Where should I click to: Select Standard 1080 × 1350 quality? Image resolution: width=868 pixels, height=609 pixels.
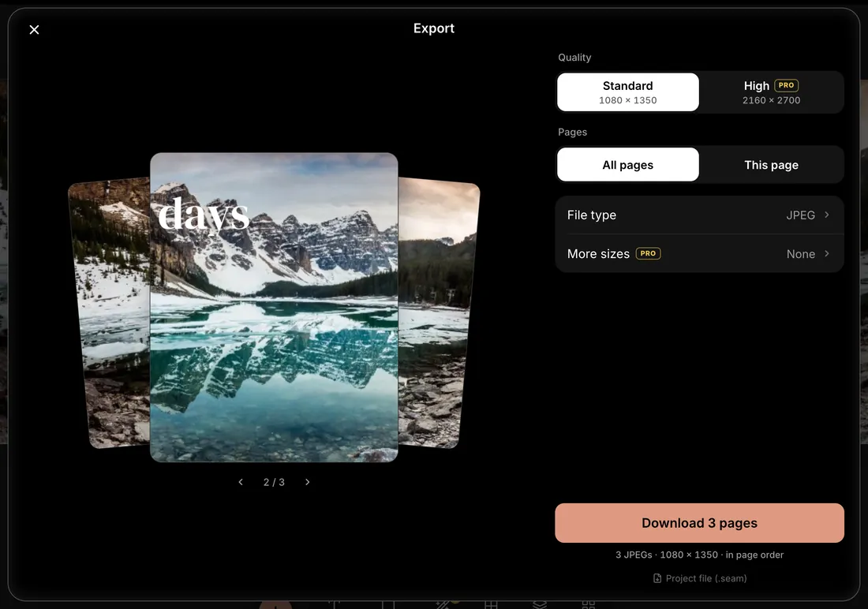[628, 92]
